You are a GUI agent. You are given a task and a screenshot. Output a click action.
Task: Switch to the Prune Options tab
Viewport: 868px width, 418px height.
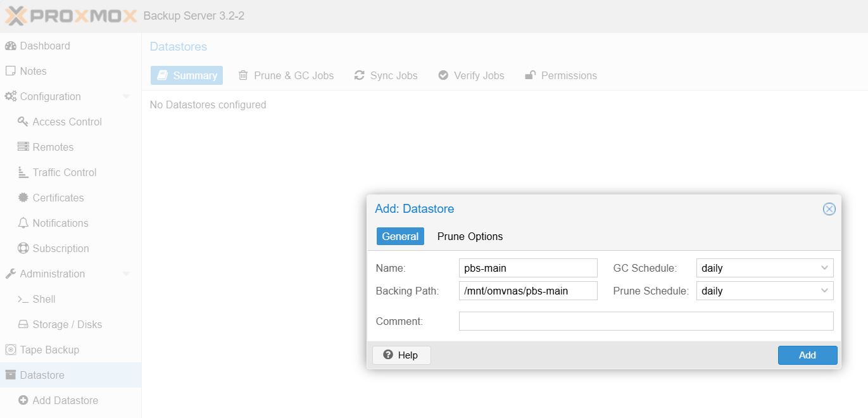click(470, 236)
